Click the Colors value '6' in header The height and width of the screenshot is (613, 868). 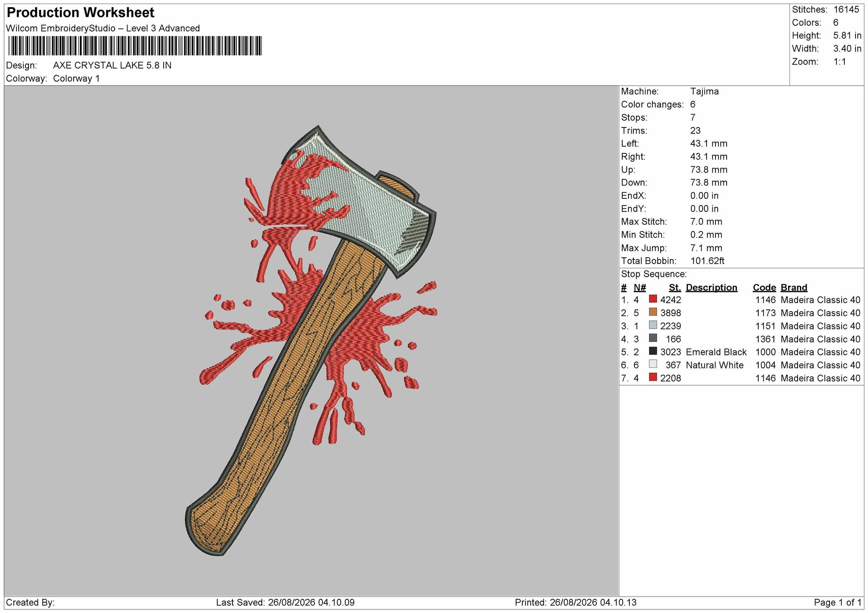[835, 23]
